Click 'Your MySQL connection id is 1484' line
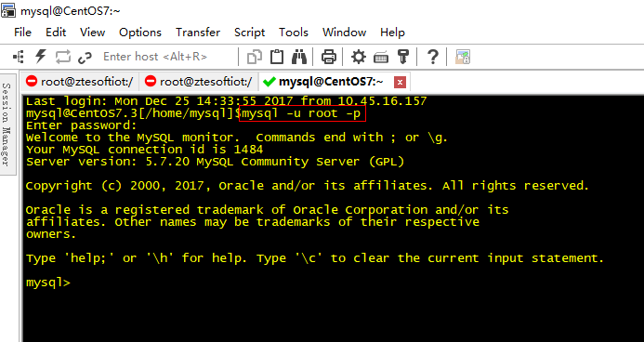Viewport: 644px width, 342px height. pyautogui.click(x=144, y=150)
